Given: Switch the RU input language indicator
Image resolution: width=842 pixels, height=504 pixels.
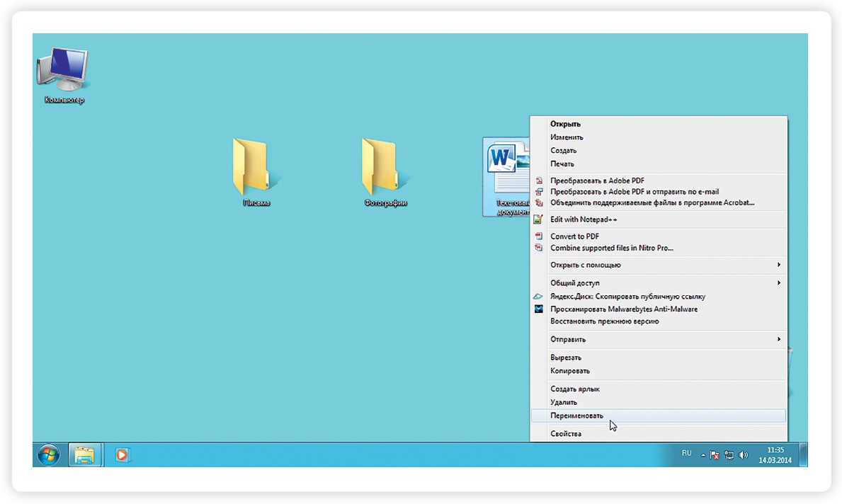Looking at the screenshot, I should click(x=686, y=453).
